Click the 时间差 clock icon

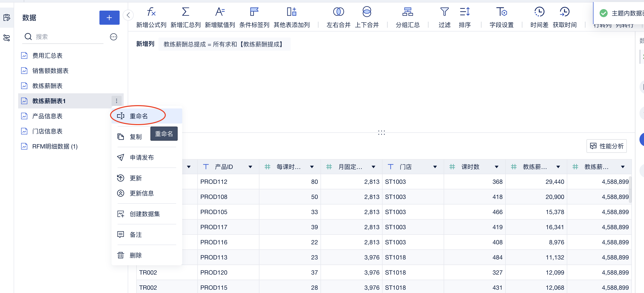tap(539, 12)
